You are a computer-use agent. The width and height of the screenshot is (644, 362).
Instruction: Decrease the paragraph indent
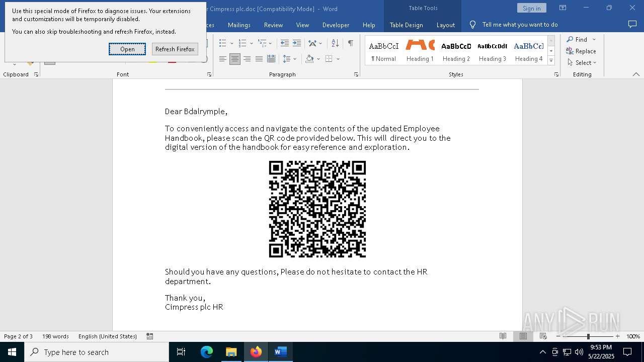click(x=285, y=43)
